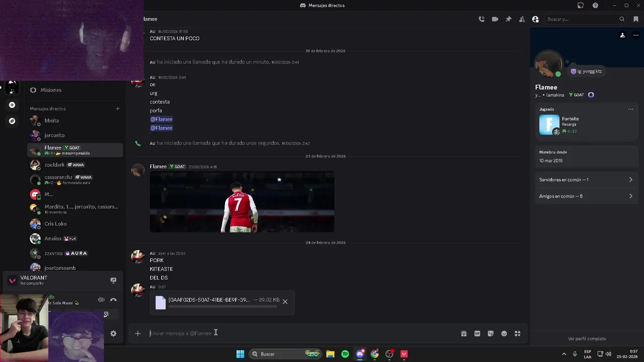Open Valorant from taskbar
Viewport: 644px width, 362px height.
click(404, 354)
